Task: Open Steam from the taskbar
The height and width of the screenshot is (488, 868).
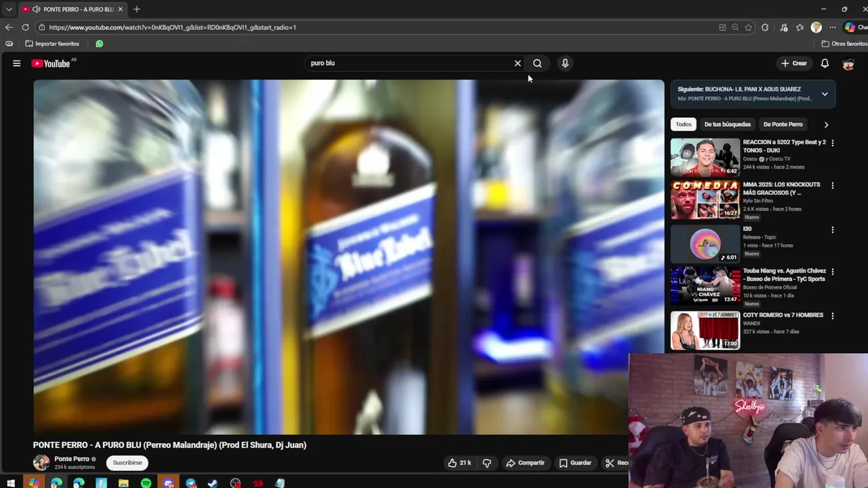Action: [x=213, y=483]
